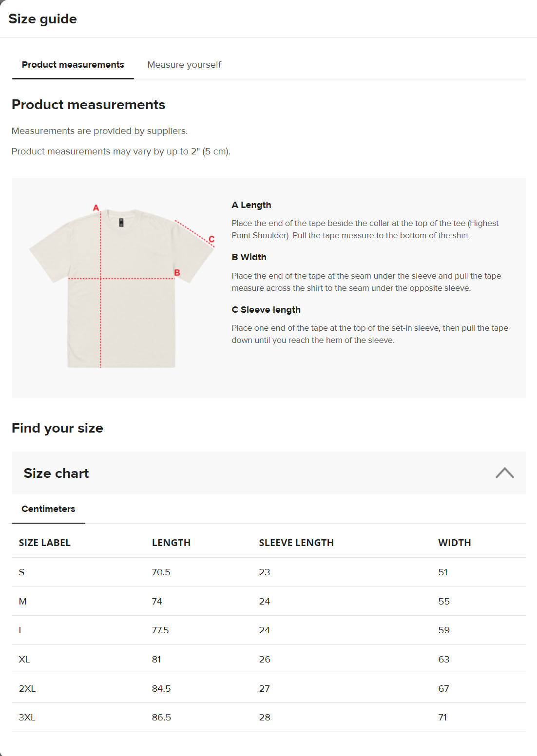Select the XL row in size chart

(24, 659)
